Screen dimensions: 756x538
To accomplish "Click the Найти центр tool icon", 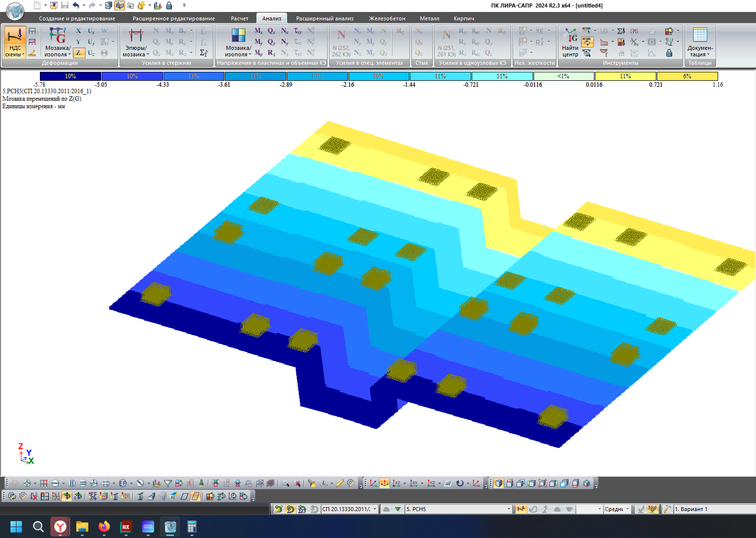I will pos(570,42).
